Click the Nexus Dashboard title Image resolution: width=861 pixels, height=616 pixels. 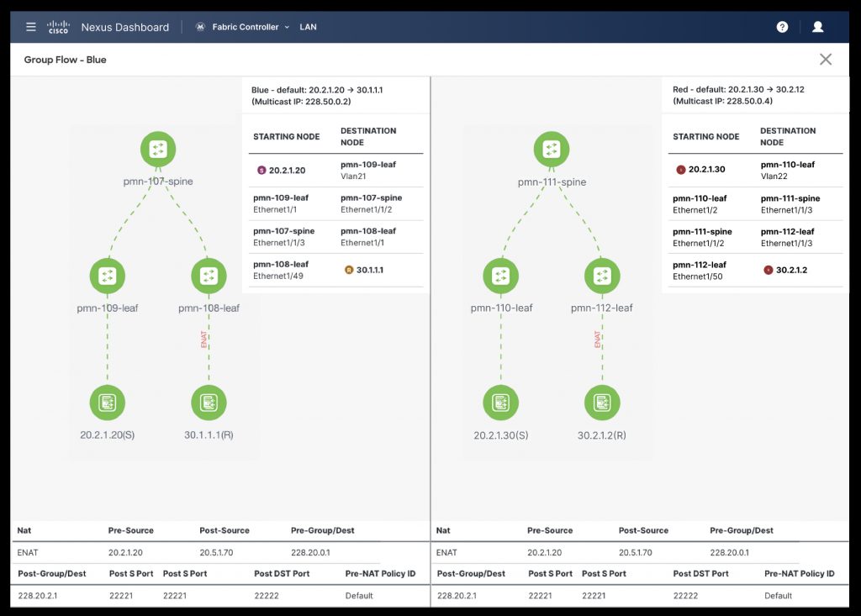124,27
